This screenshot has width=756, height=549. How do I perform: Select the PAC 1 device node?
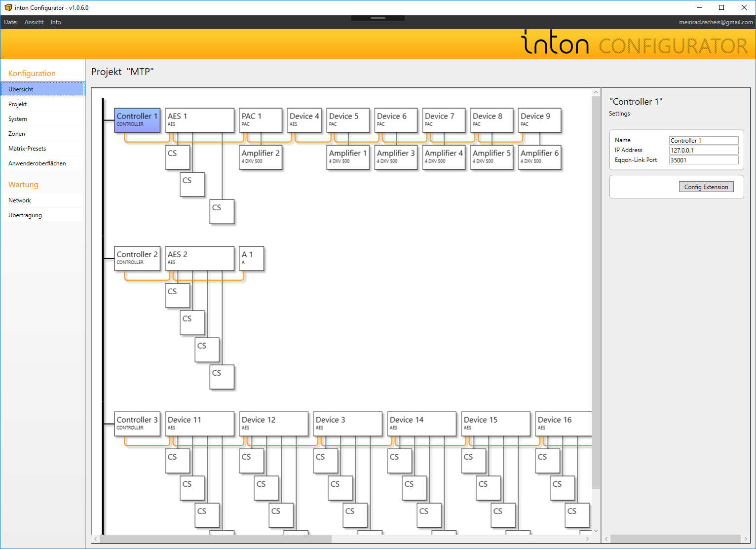click(261, 120)
